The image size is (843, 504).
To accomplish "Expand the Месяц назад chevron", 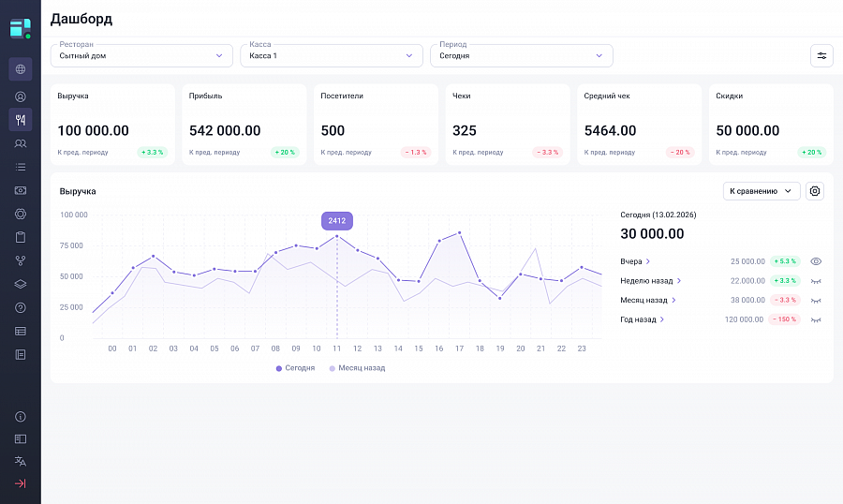I will 673,300.
